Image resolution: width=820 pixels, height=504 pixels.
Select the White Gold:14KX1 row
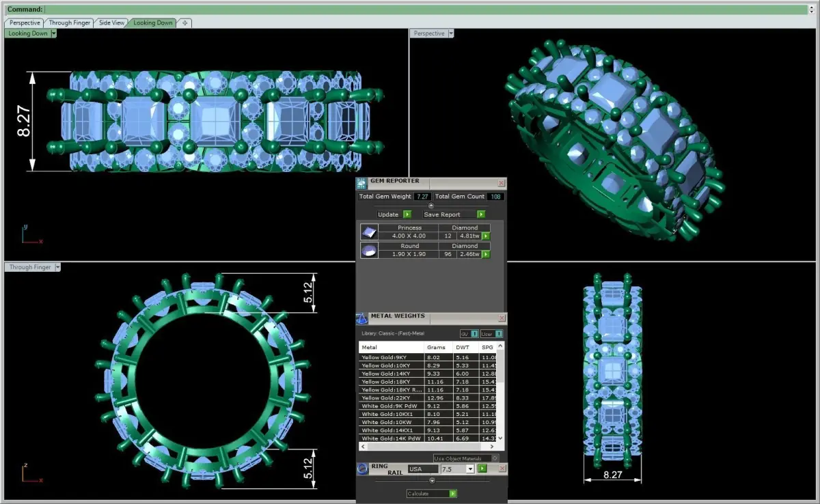(428, 430)
